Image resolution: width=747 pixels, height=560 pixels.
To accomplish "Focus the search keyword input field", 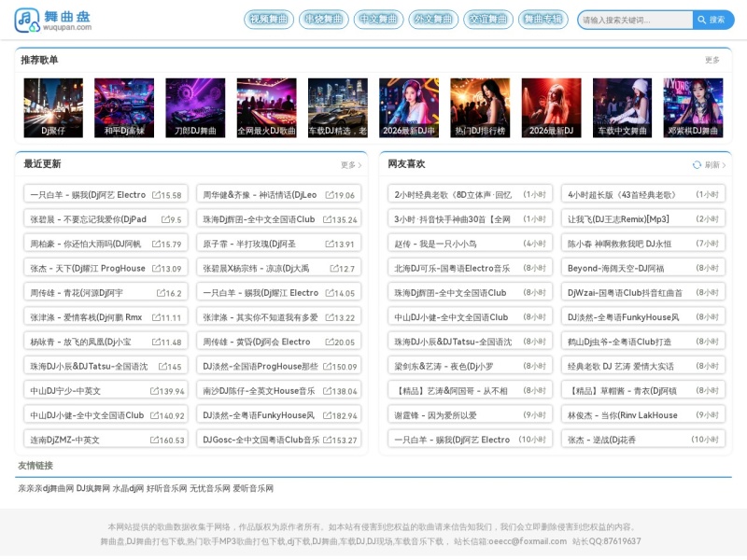I will pyautogui.click(x=636, y=20).
